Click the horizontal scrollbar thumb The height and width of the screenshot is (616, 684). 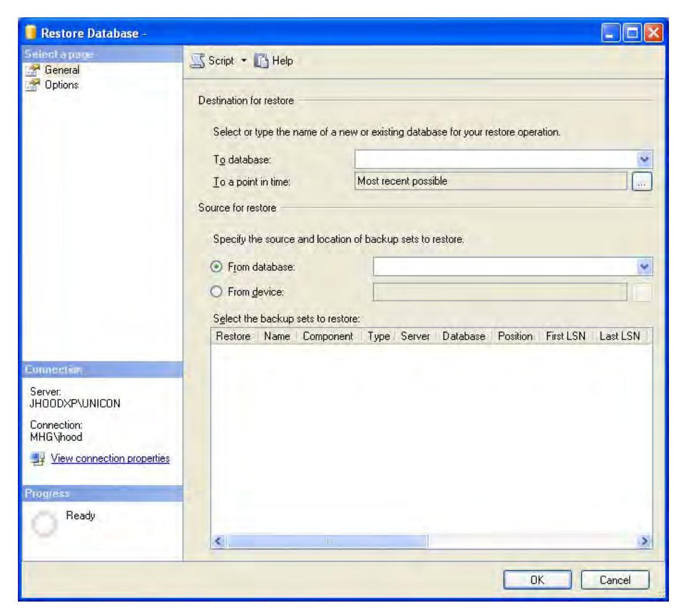(327, 542)
